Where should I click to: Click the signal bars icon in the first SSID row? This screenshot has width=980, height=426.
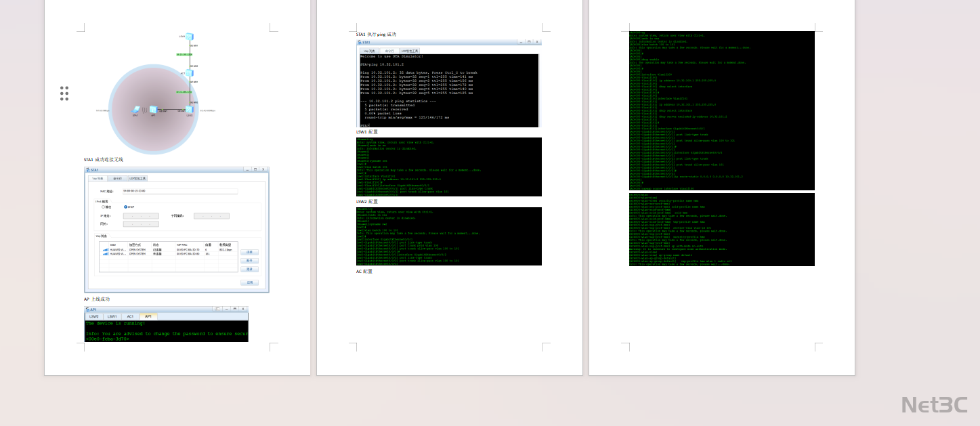click(106, 250)
